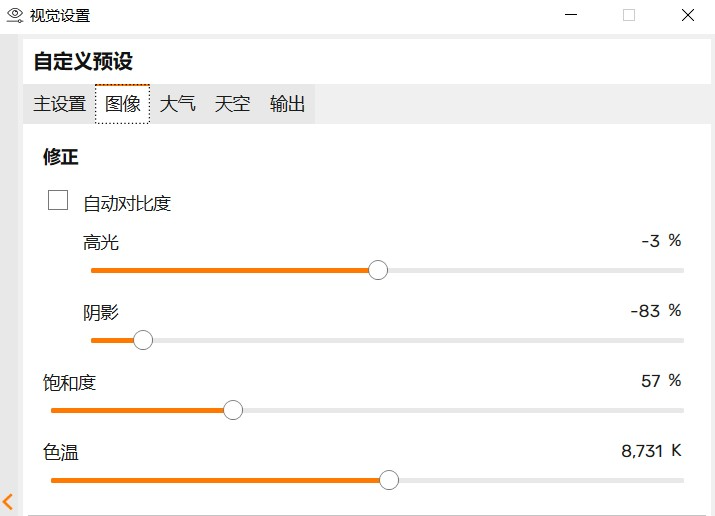715x516 pixels.
Task: Switch to the 天空 tab
Action: 233,104
